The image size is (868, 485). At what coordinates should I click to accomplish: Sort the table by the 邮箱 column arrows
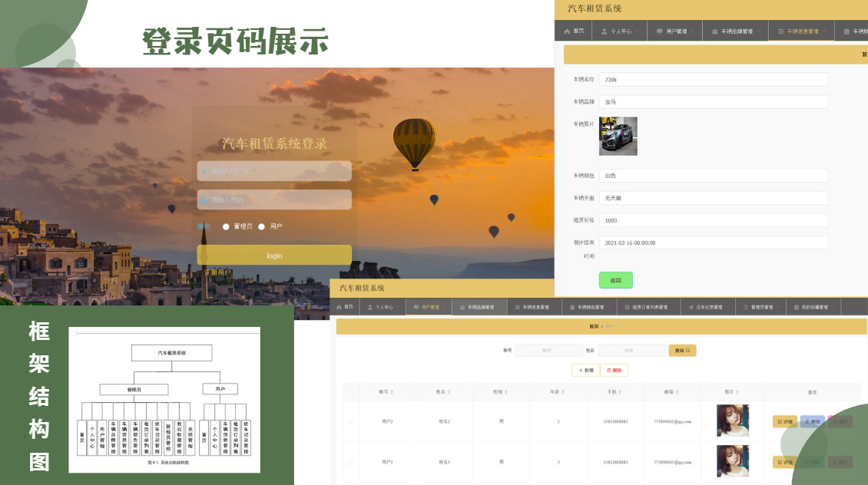point(677,392)
